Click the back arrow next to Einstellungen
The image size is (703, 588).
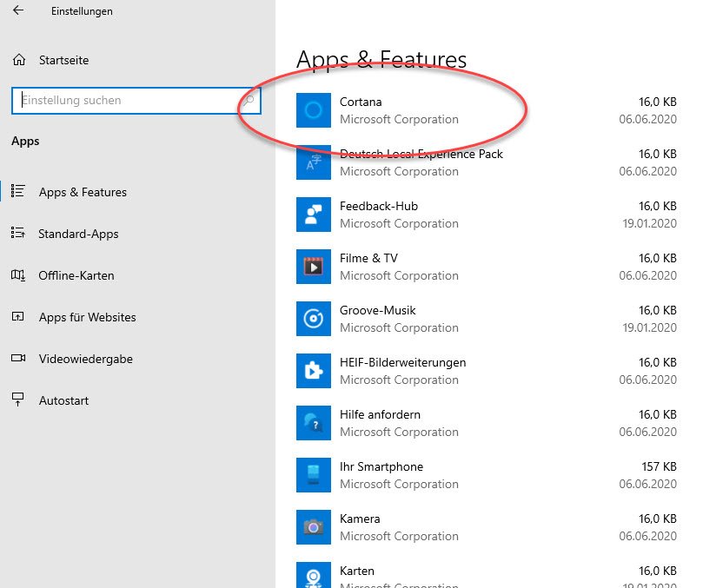click(18, 10)
